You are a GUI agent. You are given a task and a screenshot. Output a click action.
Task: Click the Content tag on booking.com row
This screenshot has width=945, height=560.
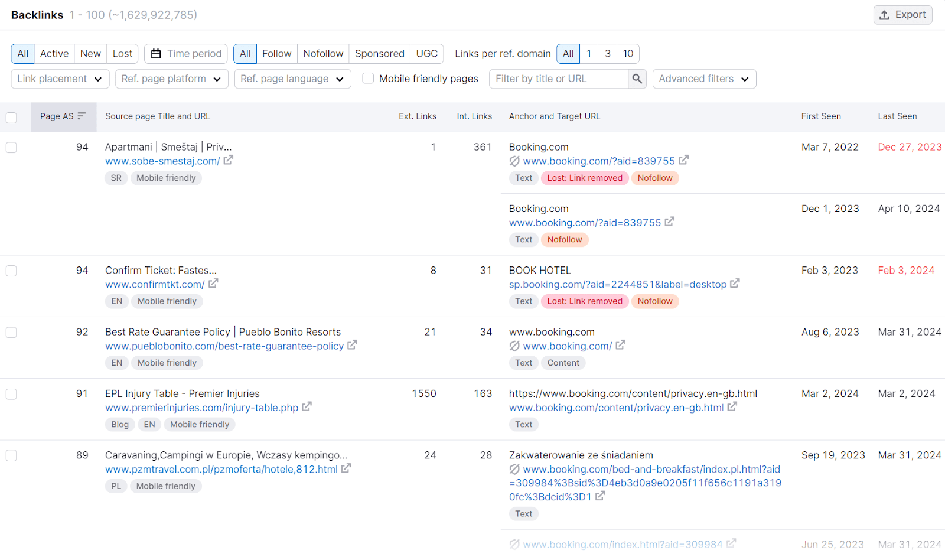pos(563,363)
